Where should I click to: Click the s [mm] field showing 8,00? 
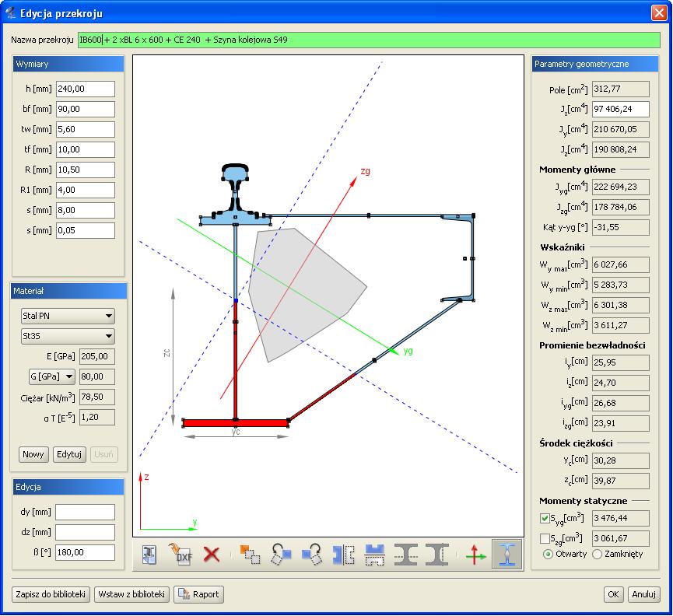click(x=86, y=210)
